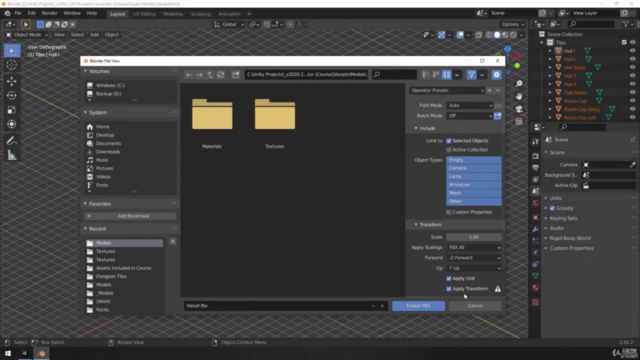Switch to UV Editing workspace tab

point(144,14)
